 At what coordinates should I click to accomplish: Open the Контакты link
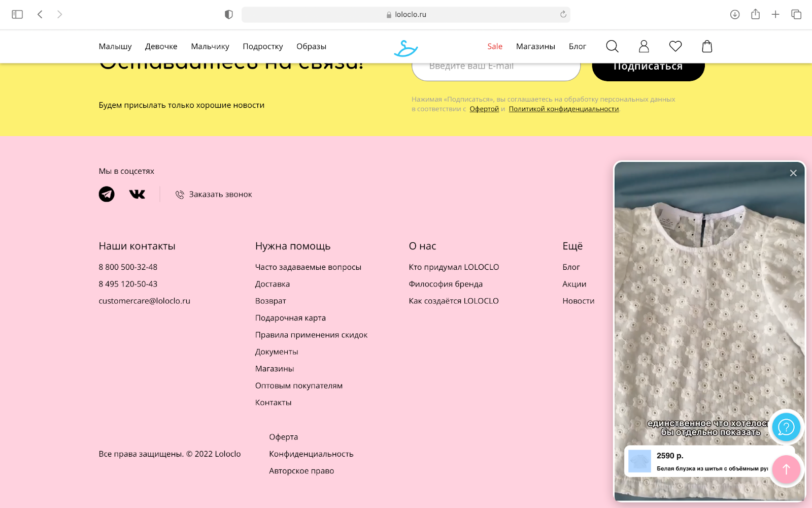[273, 403]
